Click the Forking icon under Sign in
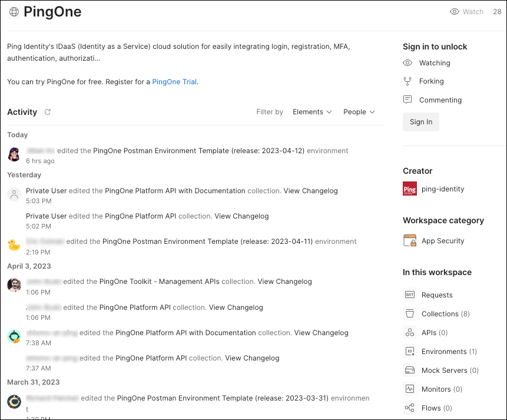The image size is (507, 420). (x=407, y=81)
